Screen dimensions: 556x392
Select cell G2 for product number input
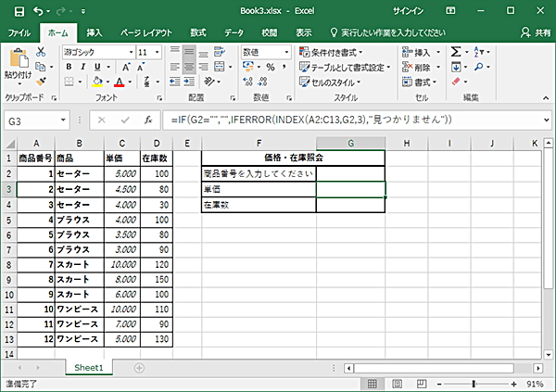click(350, 173)
